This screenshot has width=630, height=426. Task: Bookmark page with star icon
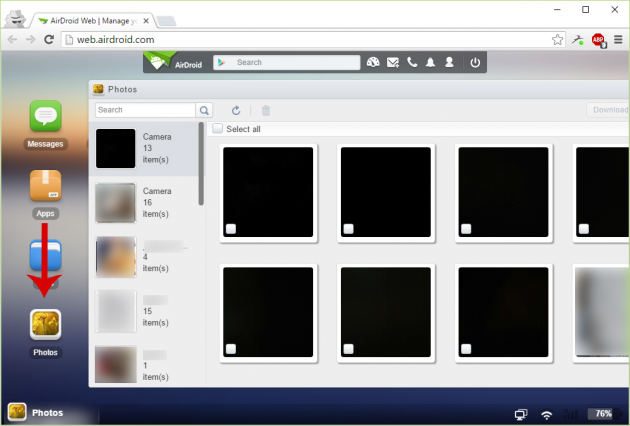(557, 39)
